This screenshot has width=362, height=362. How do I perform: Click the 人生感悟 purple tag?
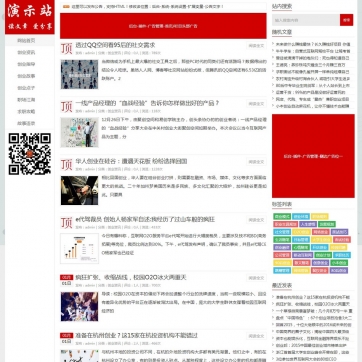click(308, 224)
